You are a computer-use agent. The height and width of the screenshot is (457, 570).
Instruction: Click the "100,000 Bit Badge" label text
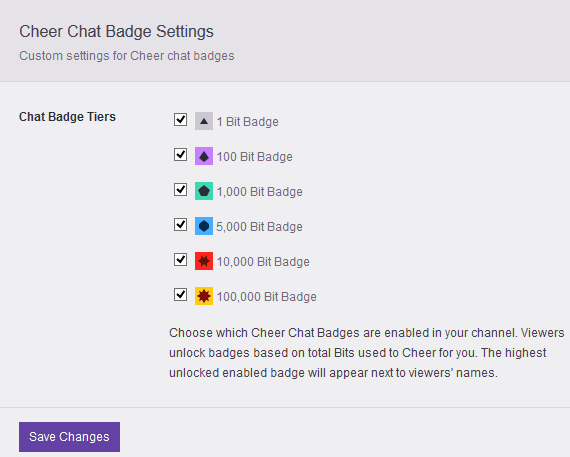[x=266, y=297]
